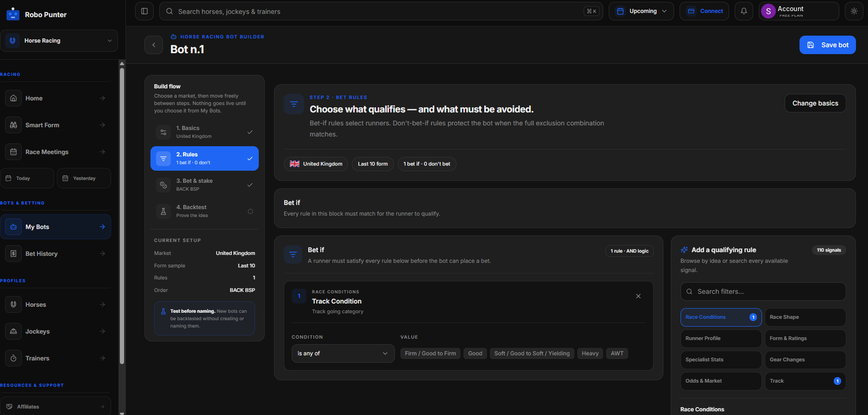Click the Bet & stake coins icon
Viewport: 868px width, 415px height.
point(164,185)
